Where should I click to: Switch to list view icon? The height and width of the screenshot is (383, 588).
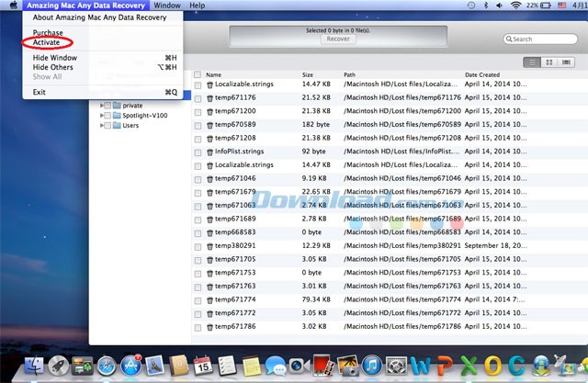[x=532, y=62]
